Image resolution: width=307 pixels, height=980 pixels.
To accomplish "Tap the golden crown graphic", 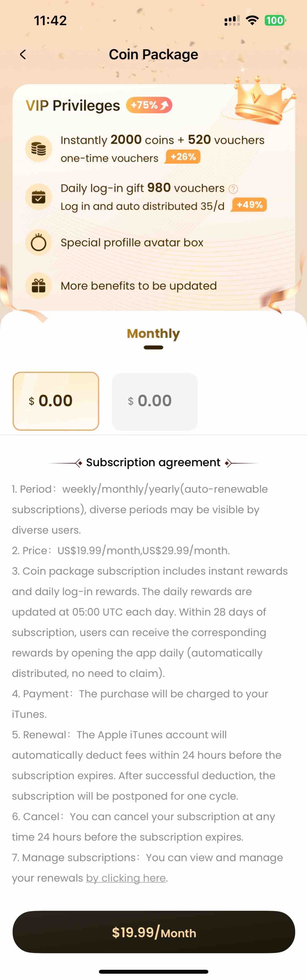I will [262, 100].
